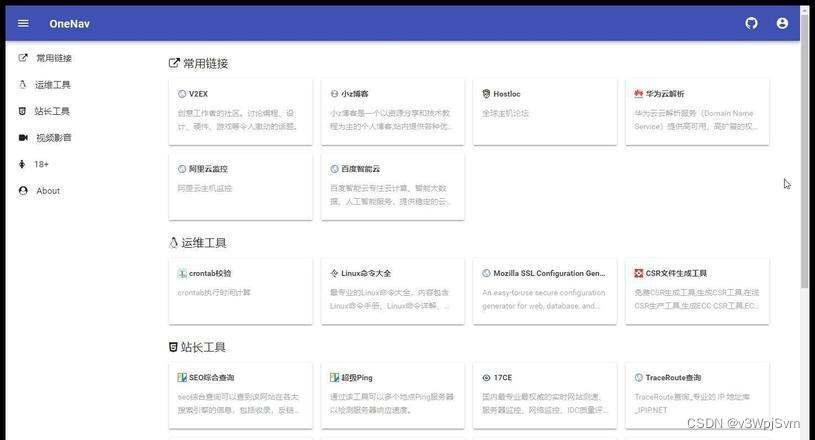The height and width of the screenshot is (440, 815).
Task: Open the GitHub icon in header
Action: [751, 23]
